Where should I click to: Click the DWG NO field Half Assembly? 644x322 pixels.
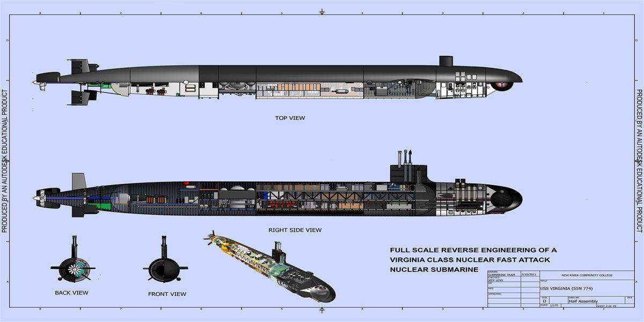583,301
